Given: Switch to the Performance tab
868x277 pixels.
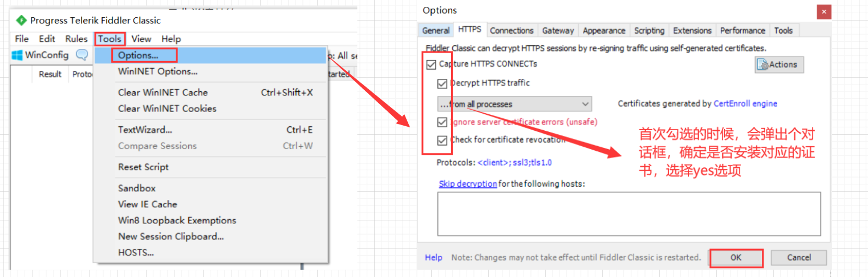Looking at the screenshot, I should click(x=743, y=31).
